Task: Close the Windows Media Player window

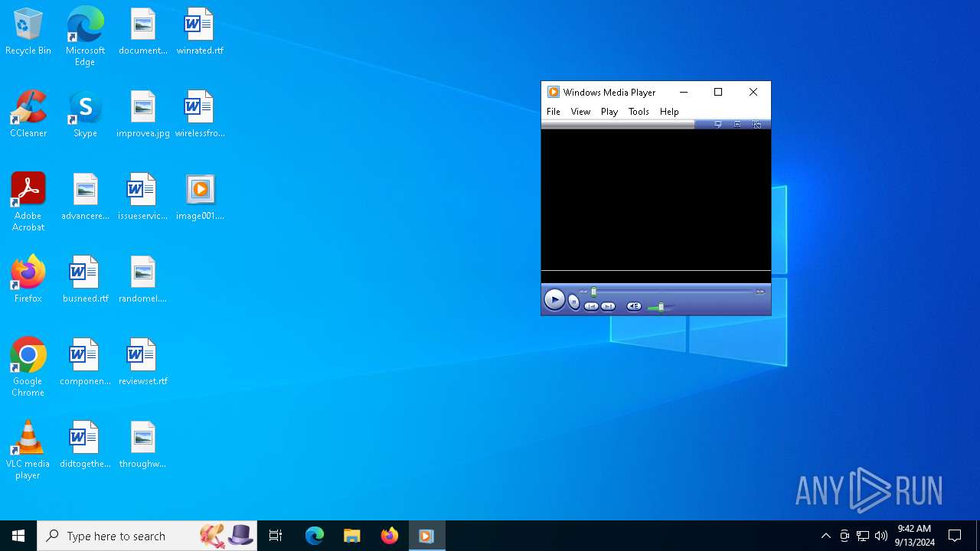Action: tap(753, 92)
